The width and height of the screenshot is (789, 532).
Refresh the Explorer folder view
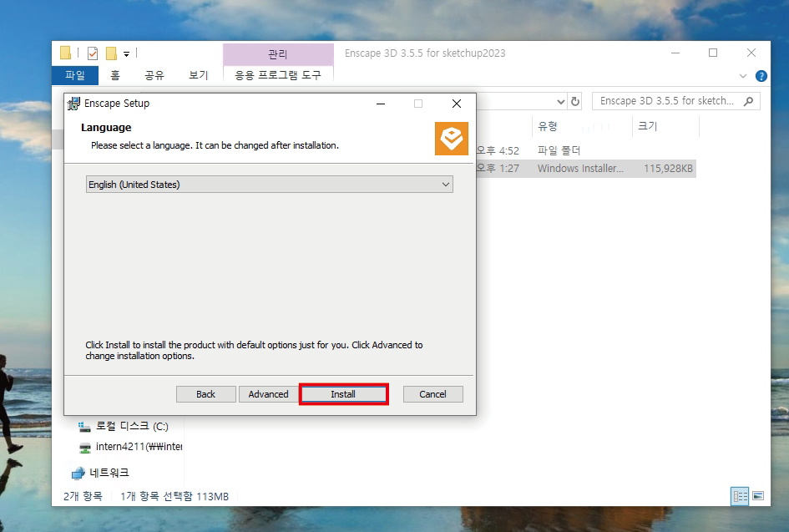point(575,102)
